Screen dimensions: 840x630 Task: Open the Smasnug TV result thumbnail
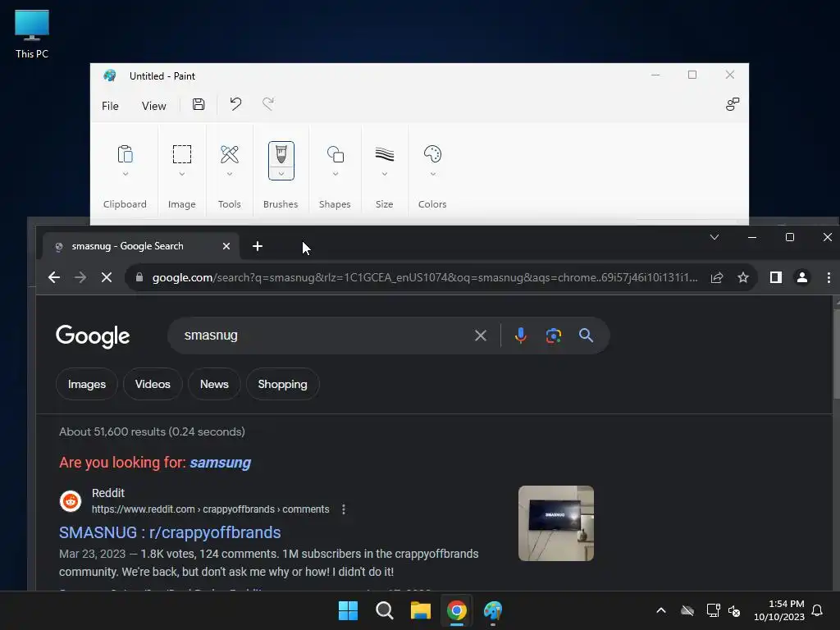[556, 523]
